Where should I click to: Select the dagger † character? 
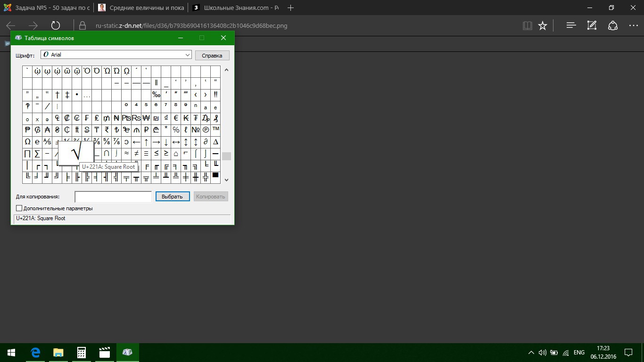point(57,95)
